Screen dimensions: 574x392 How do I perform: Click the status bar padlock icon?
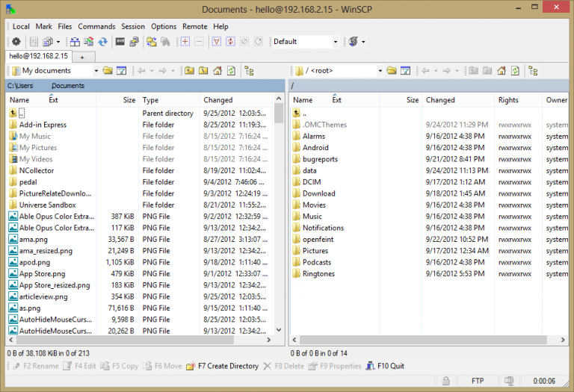point(446,381)
